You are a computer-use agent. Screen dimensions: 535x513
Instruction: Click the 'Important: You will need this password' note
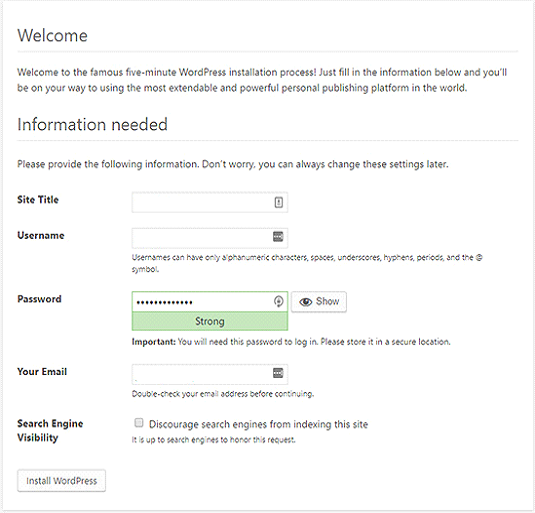click(291, 342)
